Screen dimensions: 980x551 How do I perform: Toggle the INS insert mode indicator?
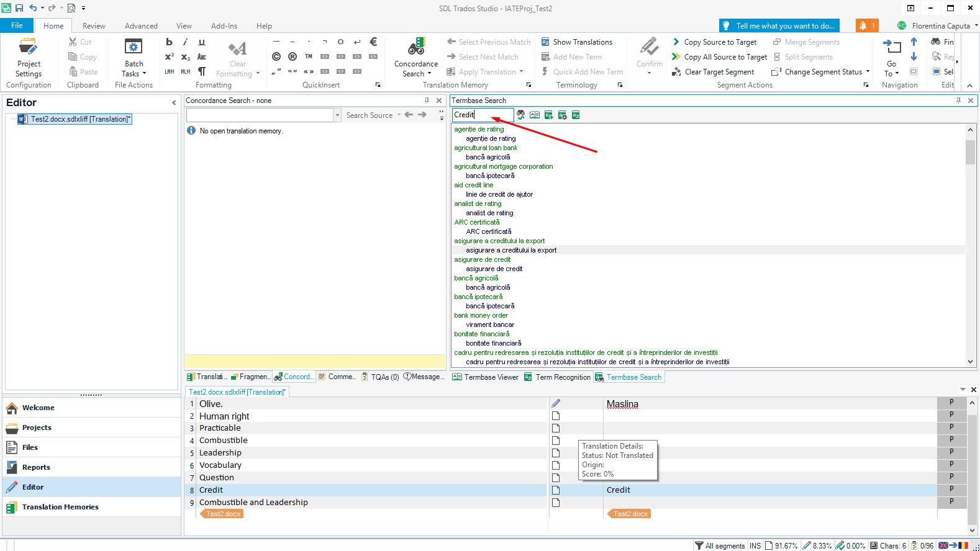click(x=755, y=545)
